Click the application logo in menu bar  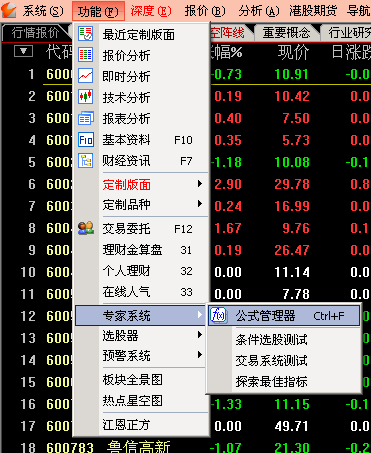point(9,10)
